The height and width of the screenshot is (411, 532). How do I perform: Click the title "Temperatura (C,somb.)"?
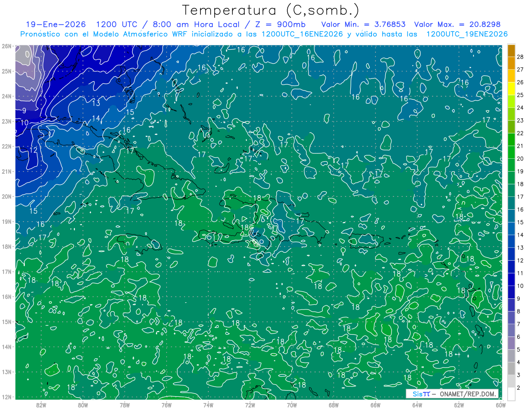pos(271,10)
